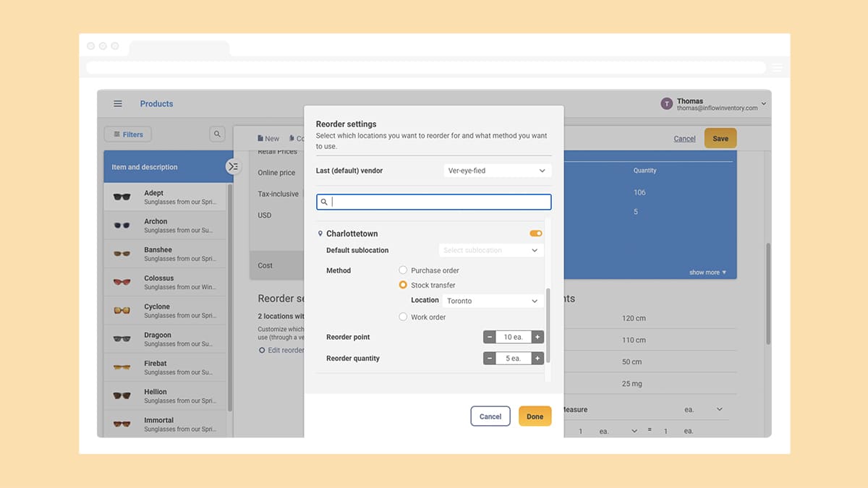Increase Reorder quantity with the plus stepper

[537, 358]
